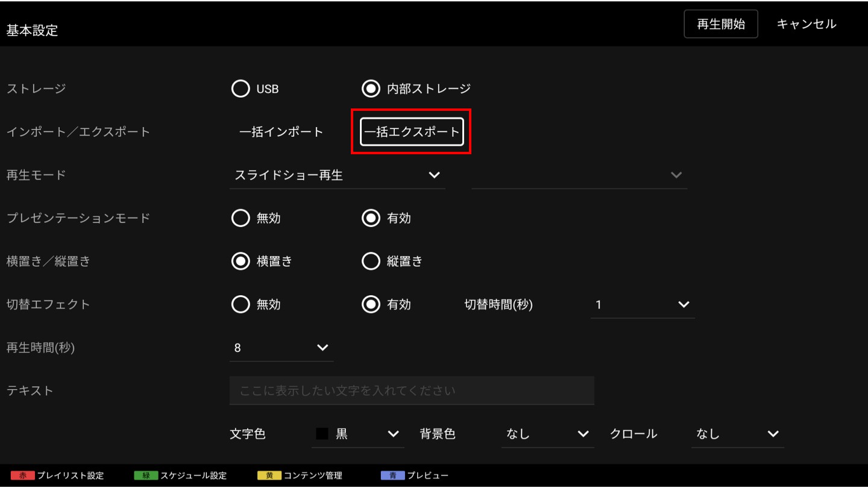Click the black 文字色 color swatch
This screenshot has width=868, height=488.
coord(322,434)
